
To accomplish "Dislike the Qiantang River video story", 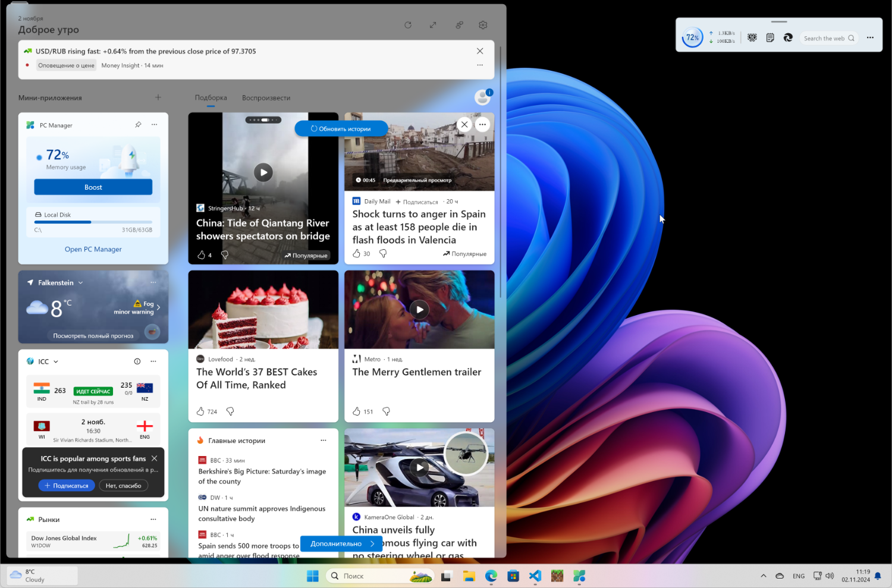I will pyautogui.click(x=225, y=255).
